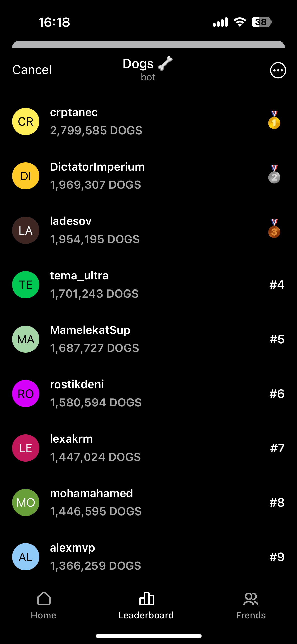297x644 pixels.
Task: Tap the magenta RO avatar circle
Action: (x=26, y=394)
